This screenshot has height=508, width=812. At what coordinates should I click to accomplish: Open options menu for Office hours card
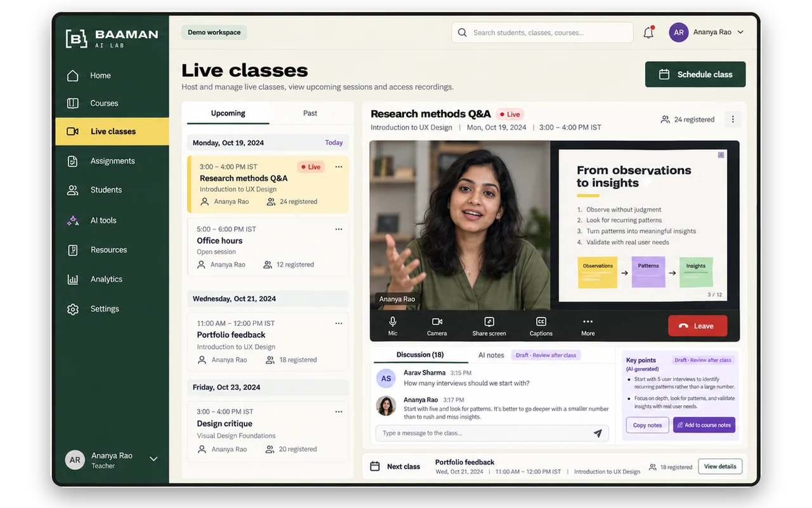click(x=339, y=229)
